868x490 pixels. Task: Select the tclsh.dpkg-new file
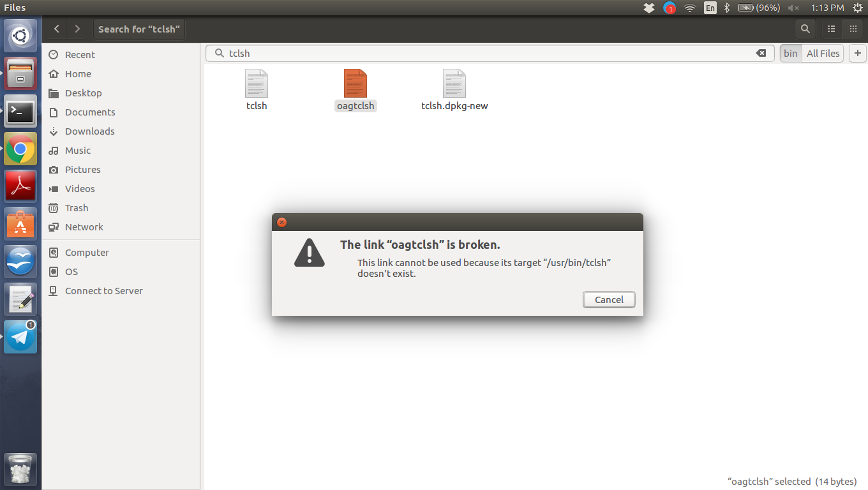(x=454, y=91)
